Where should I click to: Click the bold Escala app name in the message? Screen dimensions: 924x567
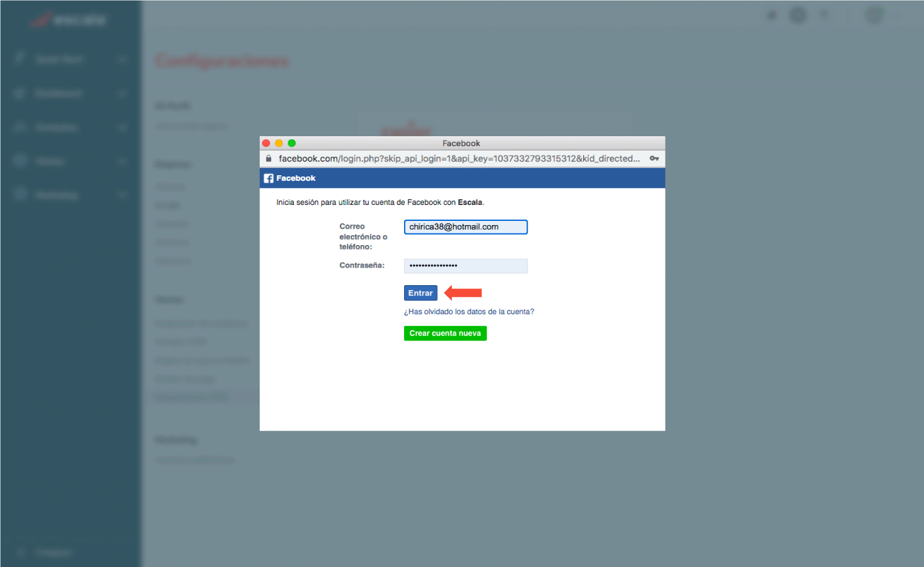click(470, 202)
